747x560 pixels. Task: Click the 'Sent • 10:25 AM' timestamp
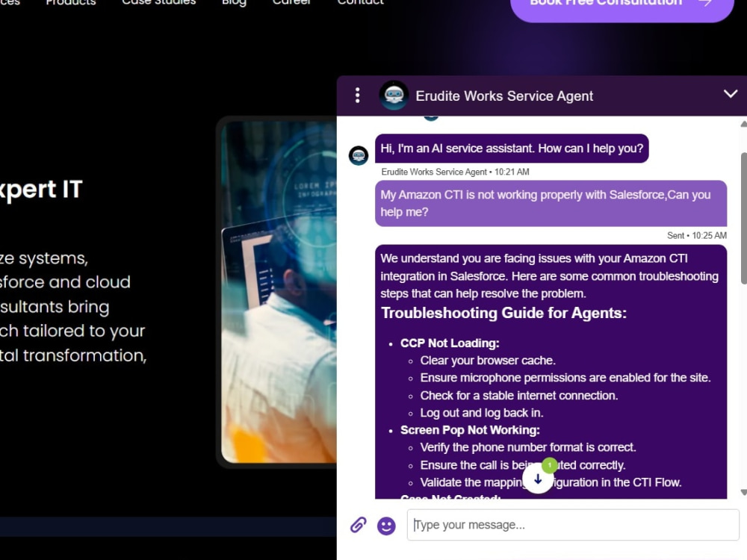click(696, 235)
